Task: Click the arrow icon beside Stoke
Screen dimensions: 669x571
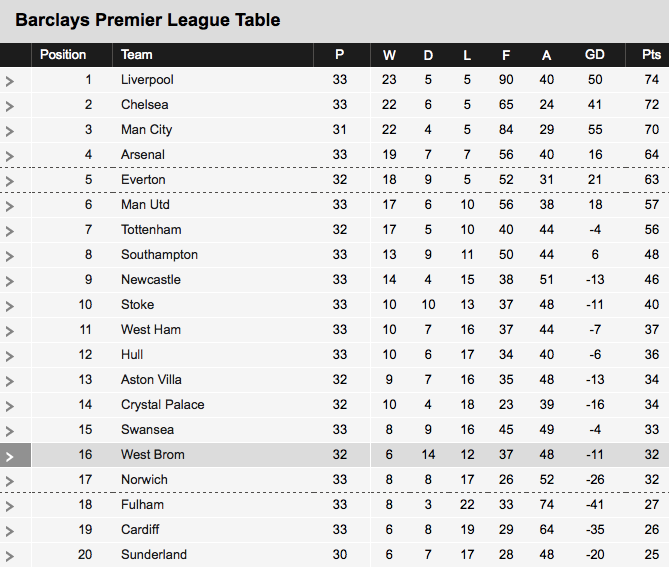Action: [10, 306]
